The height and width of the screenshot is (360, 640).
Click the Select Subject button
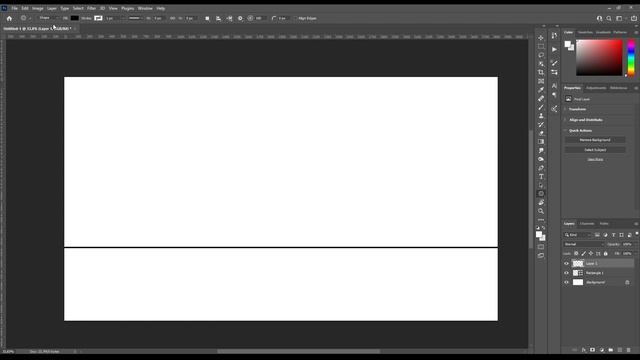[595, 150]
